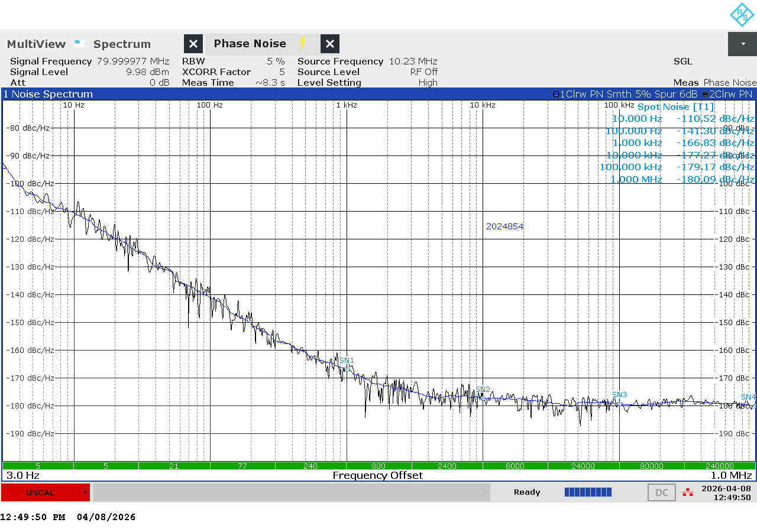Click the XCORR Factor 5 setting
This screenshot has height=532, width=757.
point(233,72)
